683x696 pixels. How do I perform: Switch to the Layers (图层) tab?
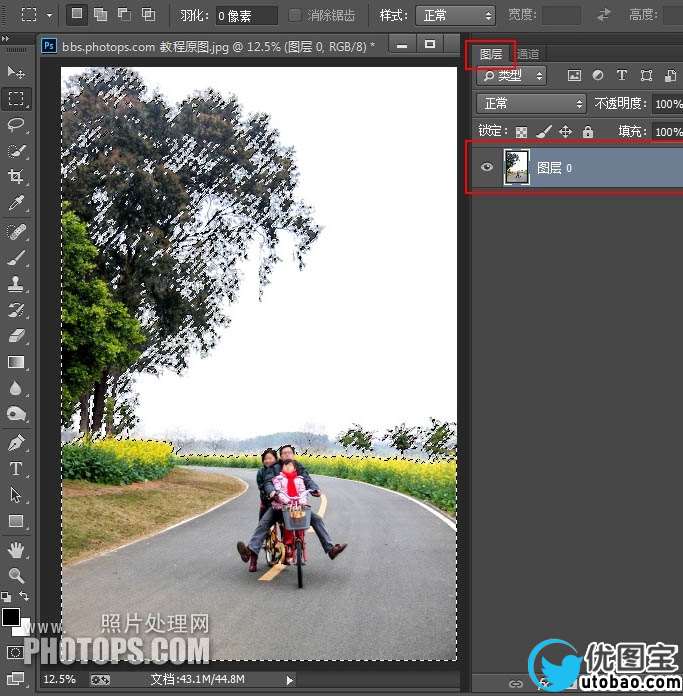point(490,54)
